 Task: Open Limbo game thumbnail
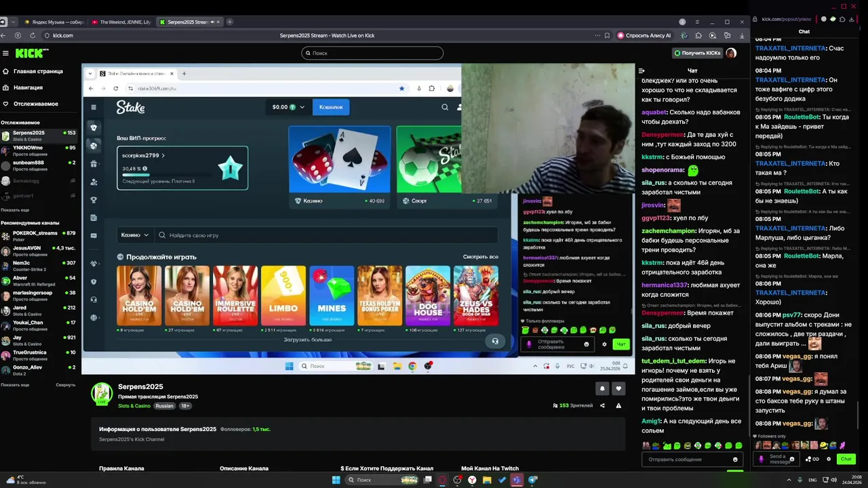click(x=283, y=296)
